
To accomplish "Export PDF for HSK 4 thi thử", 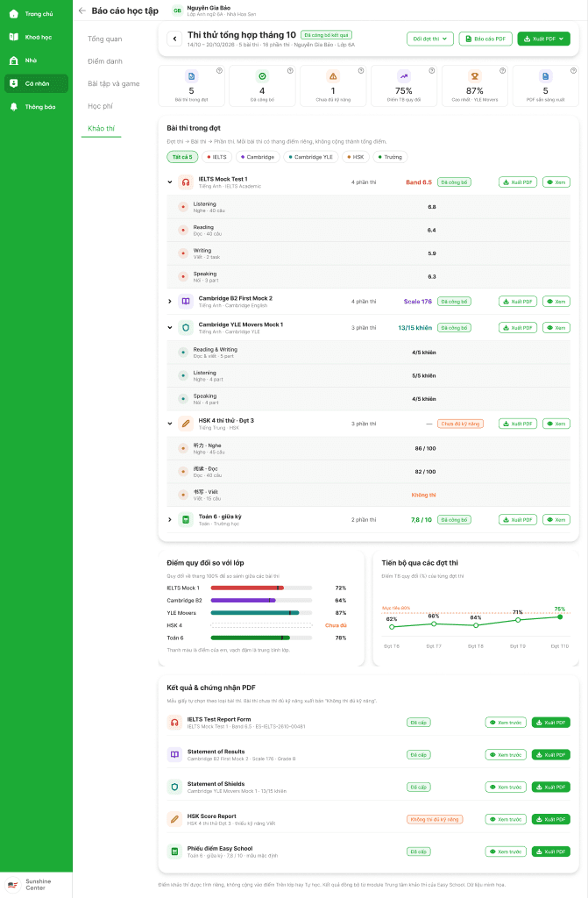I will coord(518,424).
